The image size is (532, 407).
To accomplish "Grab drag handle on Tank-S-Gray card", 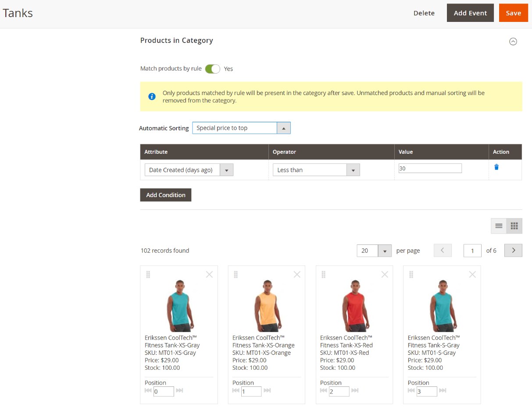I will pyautogui.click(x=411, y=274).
